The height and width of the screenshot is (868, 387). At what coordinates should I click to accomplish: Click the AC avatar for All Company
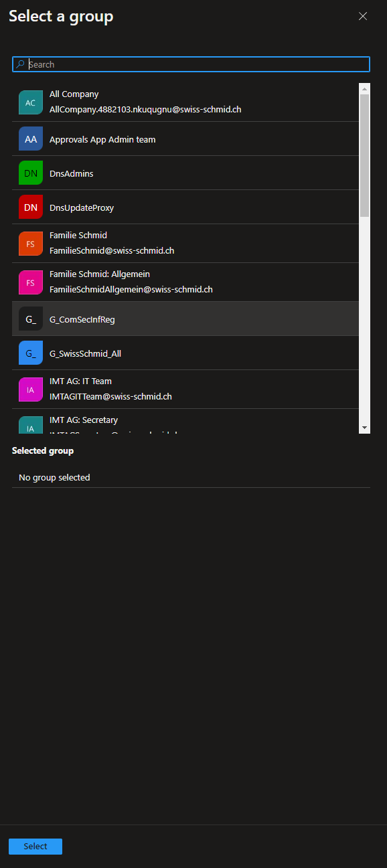31,102
